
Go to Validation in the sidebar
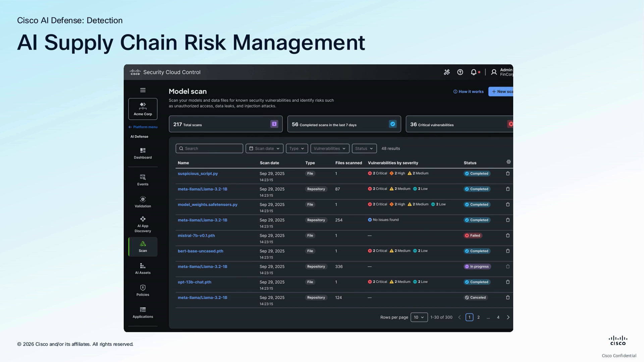[143, 202]
